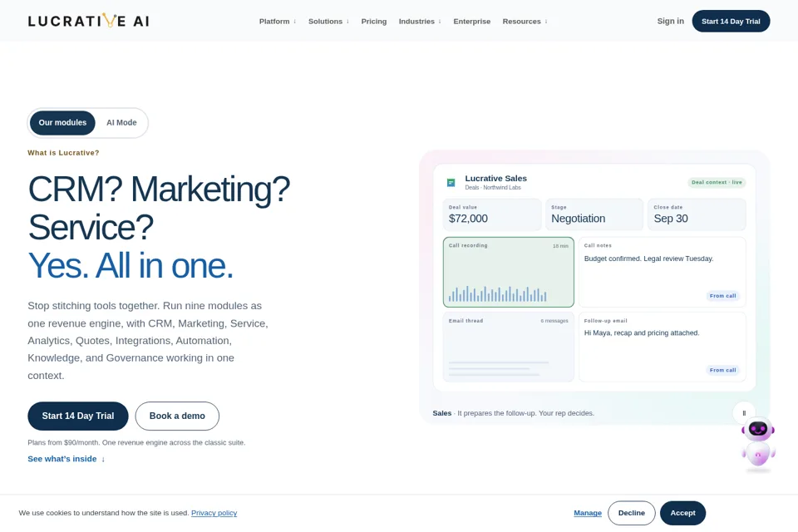Accept cookies

tap(682, 513)
